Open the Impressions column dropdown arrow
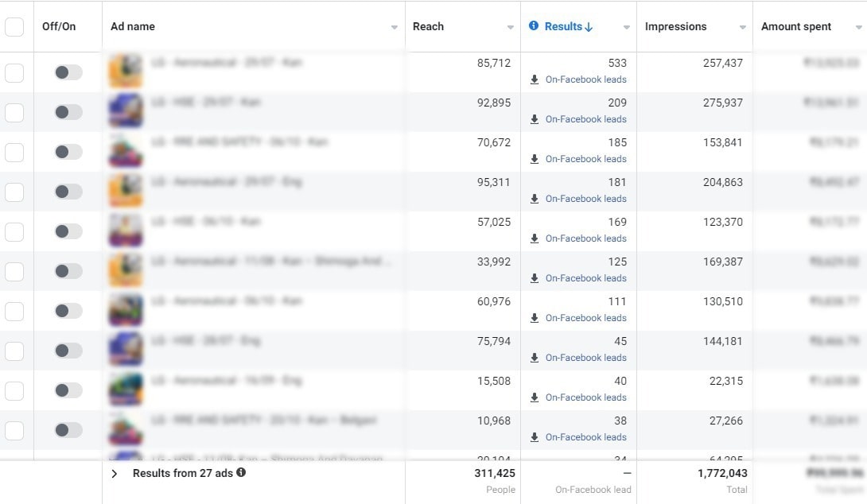The height and width of the screenshot is (504, 867). [742, 28]
